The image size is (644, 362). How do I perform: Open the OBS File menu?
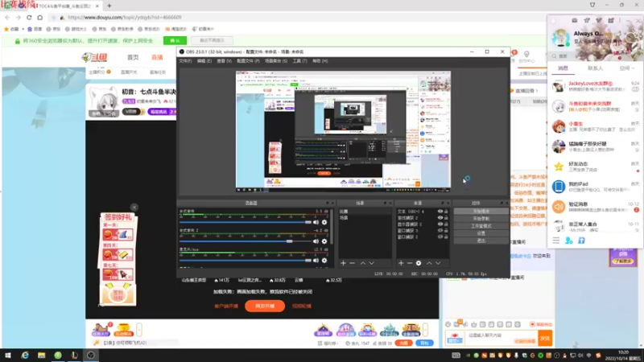pyautogui.click(x=185, y=61)
